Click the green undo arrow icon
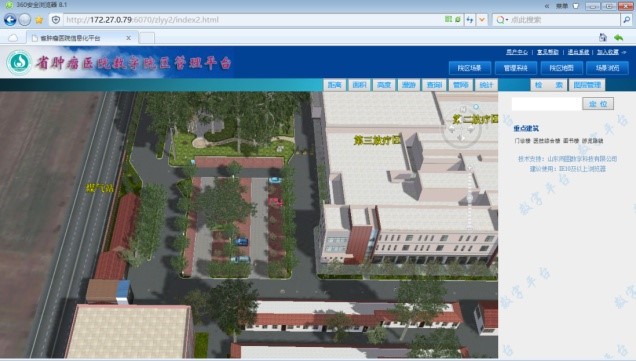The height and width of the screenshot is (361, 636). click(619, 38)
